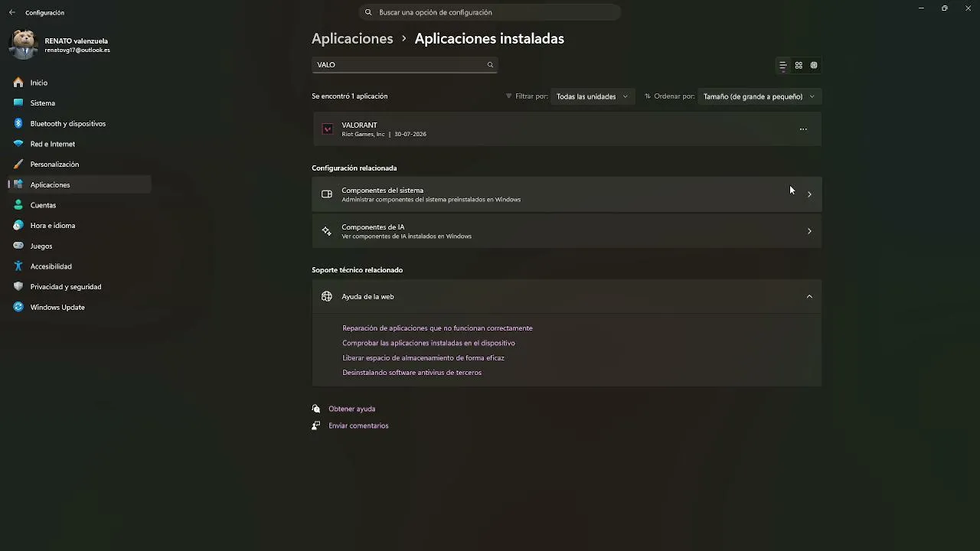Open the Componentes del sistema row
This screenshot has width=980, height=551.
[x=567, y=194]
